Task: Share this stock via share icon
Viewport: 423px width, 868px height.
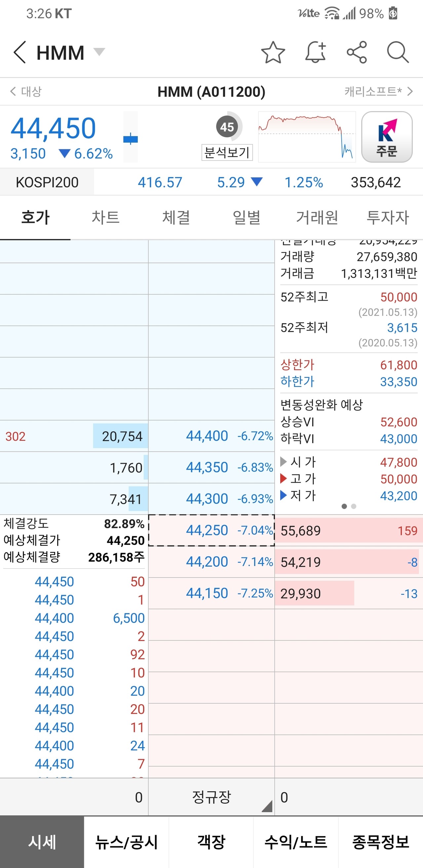Action: point(357,52)
